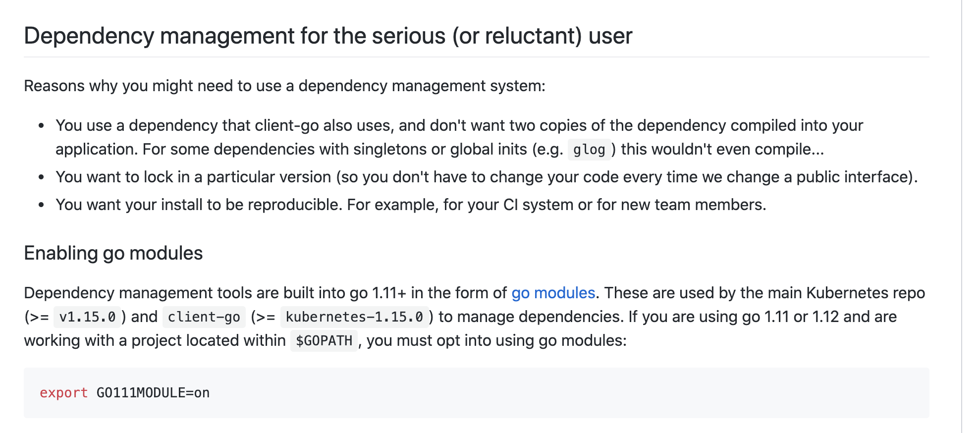Click the bullet starting 'You want your install to be reproducible'
The height and width of the screenshot is (433, 980).
[411, 205]
